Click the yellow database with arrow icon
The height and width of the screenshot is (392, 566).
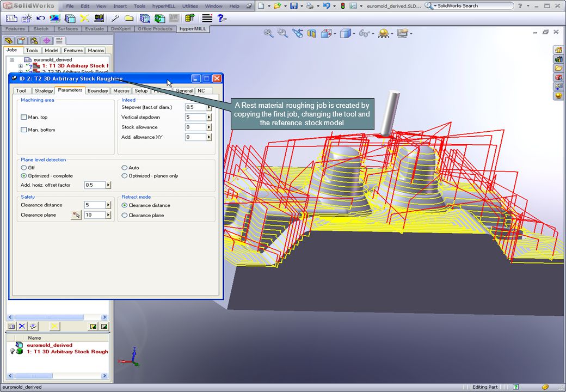pyautogui.click(x=189, y=18)
